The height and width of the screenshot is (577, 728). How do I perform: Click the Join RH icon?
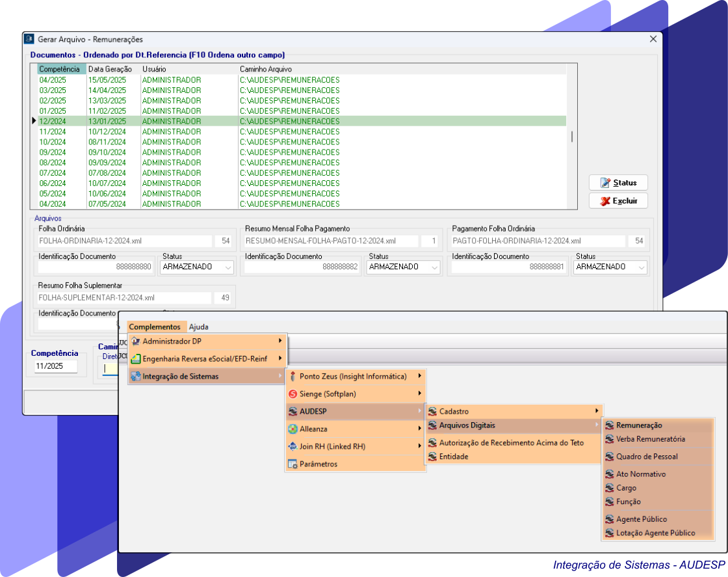tap(292, 447)
